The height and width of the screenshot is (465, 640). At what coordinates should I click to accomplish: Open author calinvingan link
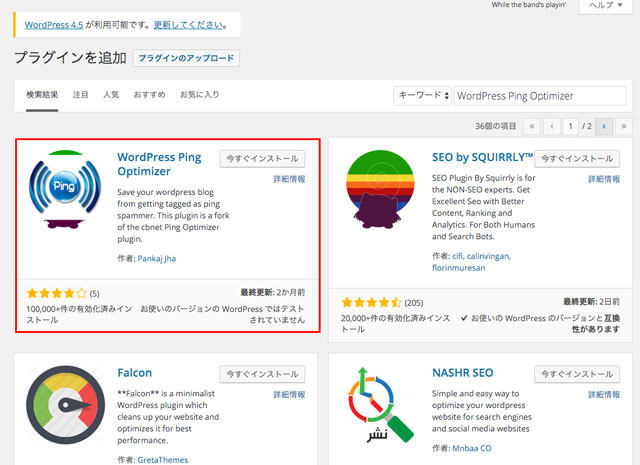click(x=489, y=256)
